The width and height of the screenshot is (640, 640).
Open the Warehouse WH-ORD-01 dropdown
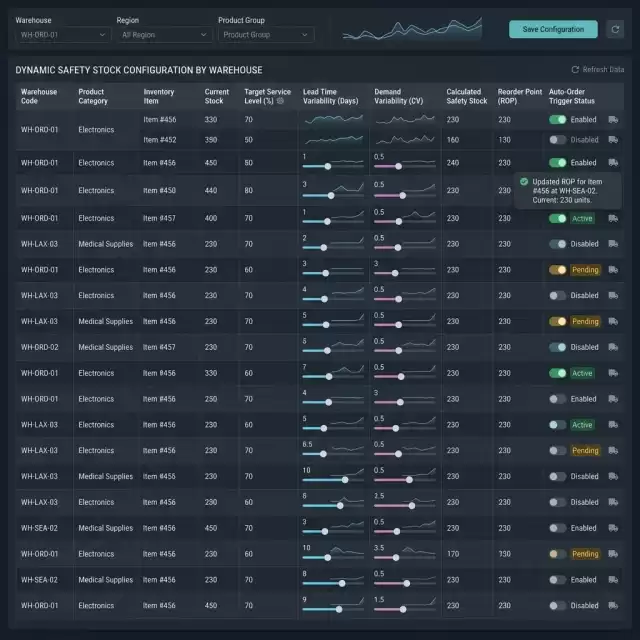coord(63,35)
